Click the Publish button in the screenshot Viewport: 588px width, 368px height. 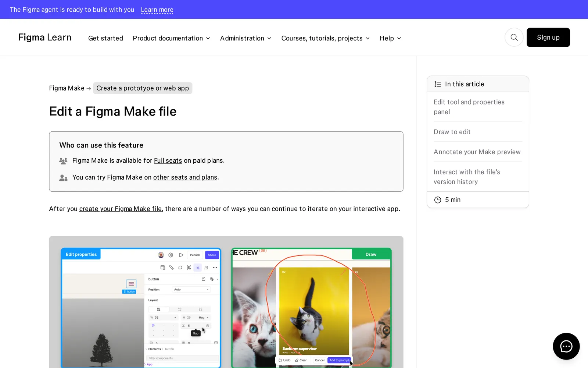195,255
